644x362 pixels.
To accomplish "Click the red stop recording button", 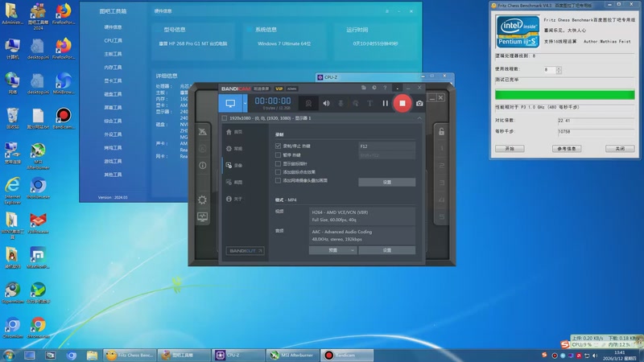I will coord(402,103).
